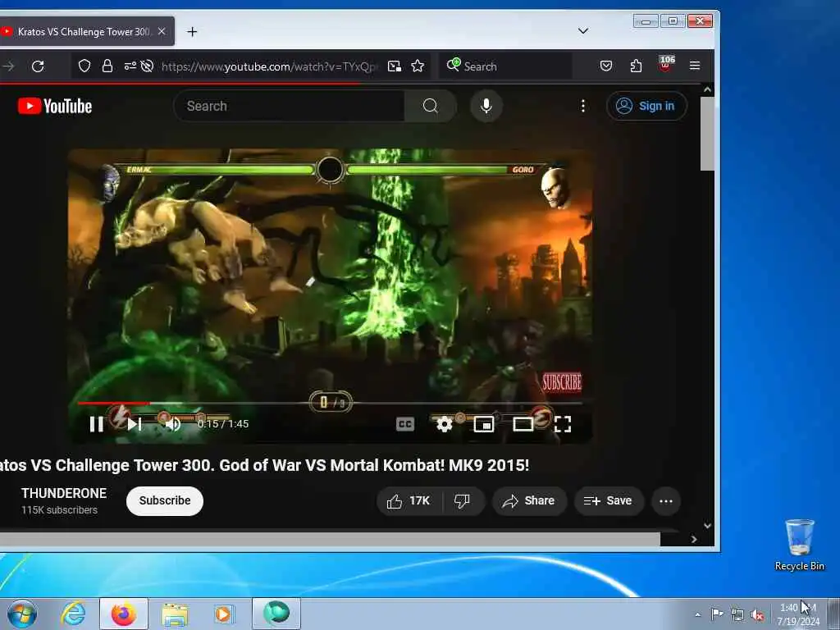Open Action Center flag icon

point(717,614)
